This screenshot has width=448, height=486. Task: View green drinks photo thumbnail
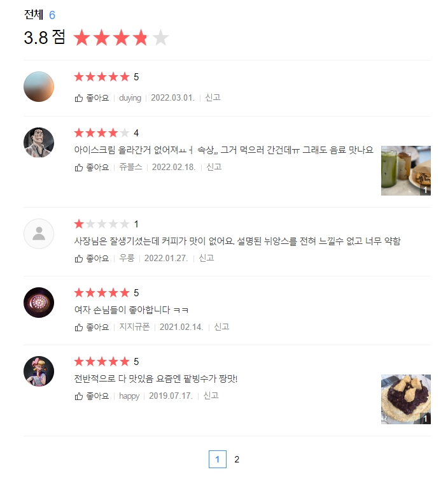pyautogui.click(x=406, y=171)
